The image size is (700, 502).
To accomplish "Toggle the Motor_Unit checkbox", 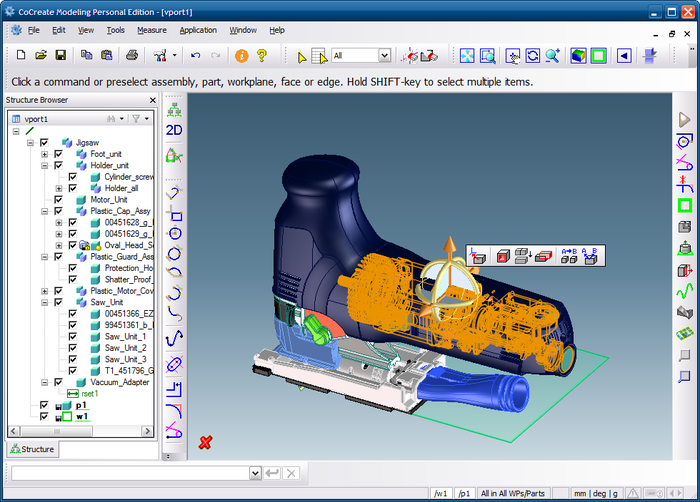I will click(x=58, y=200).
